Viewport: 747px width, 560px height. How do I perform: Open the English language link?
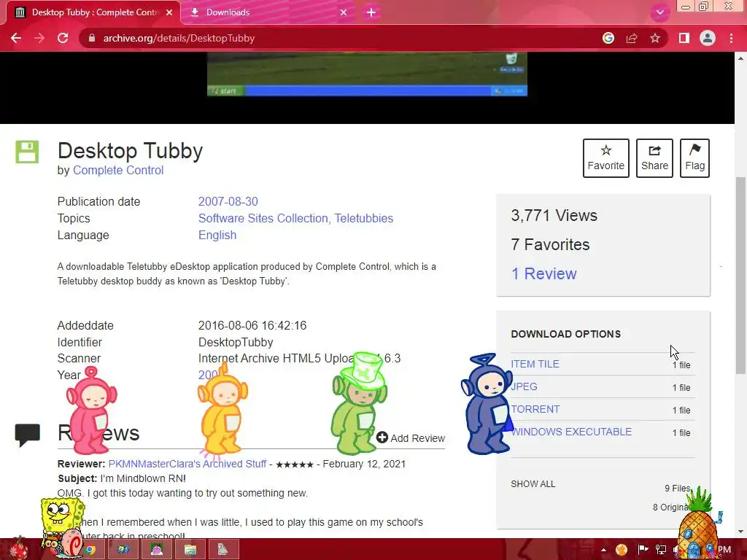(217, 236)
